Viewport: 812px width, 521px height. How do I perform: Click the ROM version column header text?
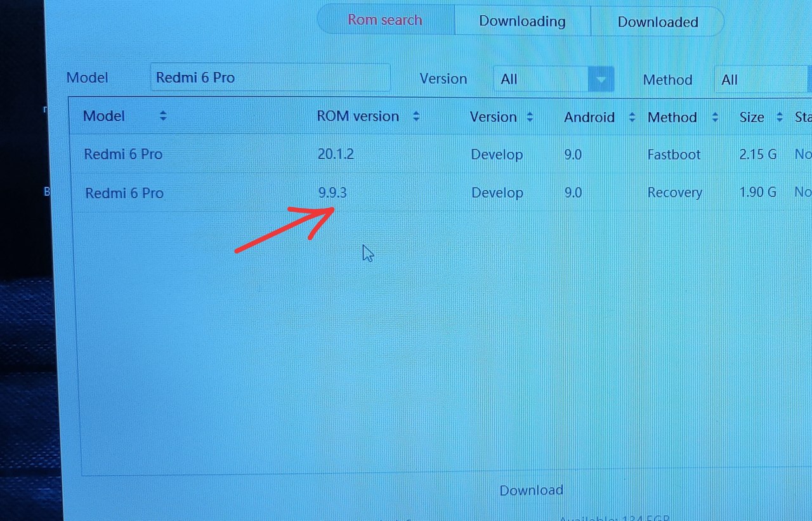358,117
